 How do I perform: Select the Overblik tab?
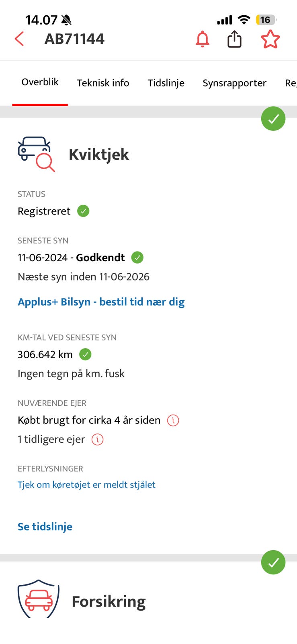40,82
